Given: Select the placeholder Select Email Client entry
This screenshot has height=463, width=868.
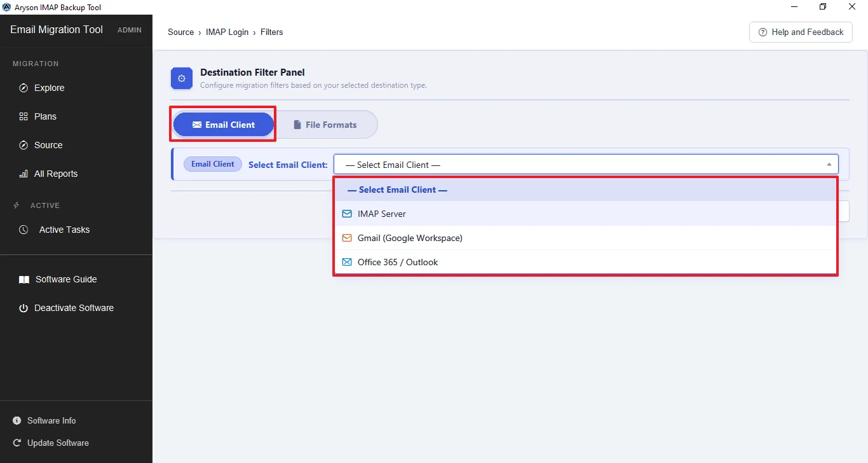Looking at the screenshot, I should click(x=585, y=190).
